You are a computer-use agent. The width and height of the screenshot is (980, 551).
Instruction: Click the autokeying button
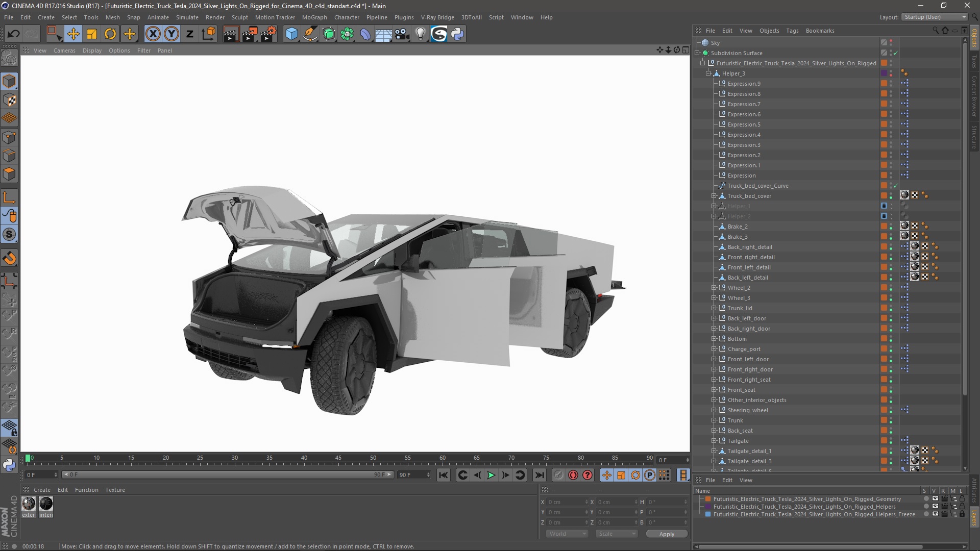[x=573, y=475]
